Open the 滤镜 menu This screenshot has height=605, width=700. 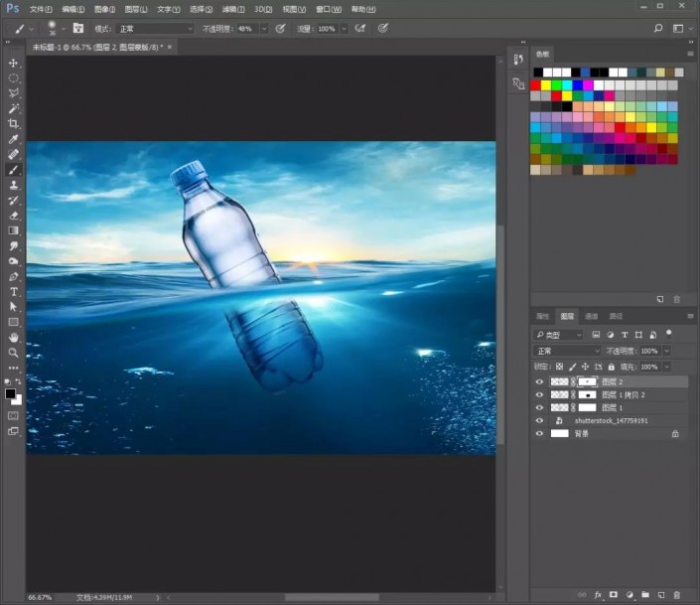click(x=233, y=9)
